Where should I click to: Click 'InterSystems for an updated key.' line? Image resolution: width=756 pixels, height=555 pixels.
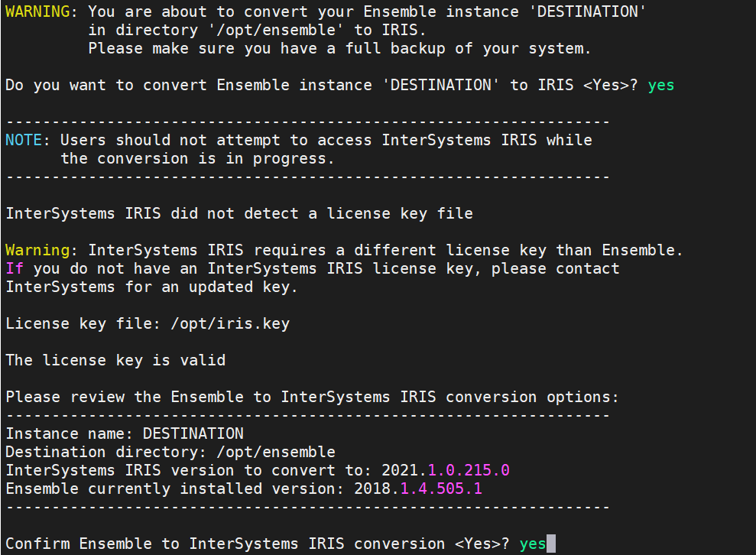tap(151, 287)
